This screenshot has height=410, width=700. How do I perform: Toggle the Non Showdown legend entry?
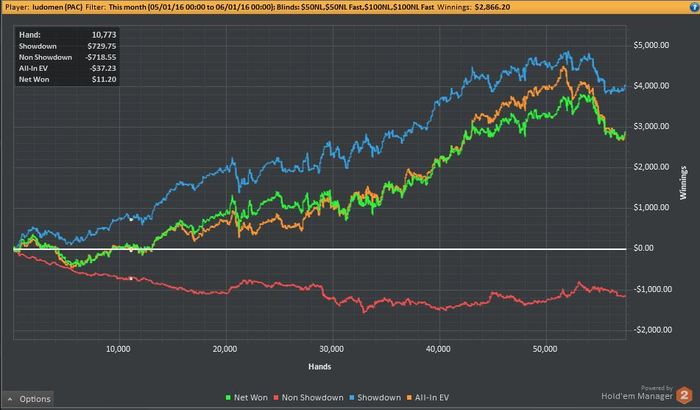[308, 397]
